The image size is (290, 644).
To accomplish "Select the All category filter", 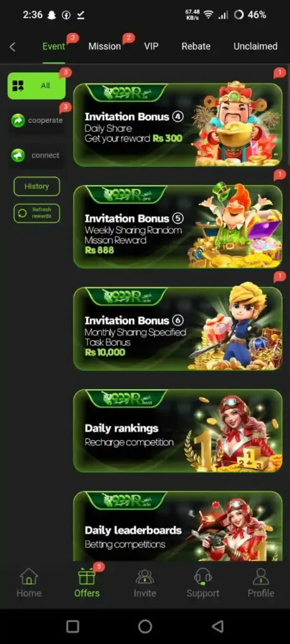I will [x=36, y=86].
